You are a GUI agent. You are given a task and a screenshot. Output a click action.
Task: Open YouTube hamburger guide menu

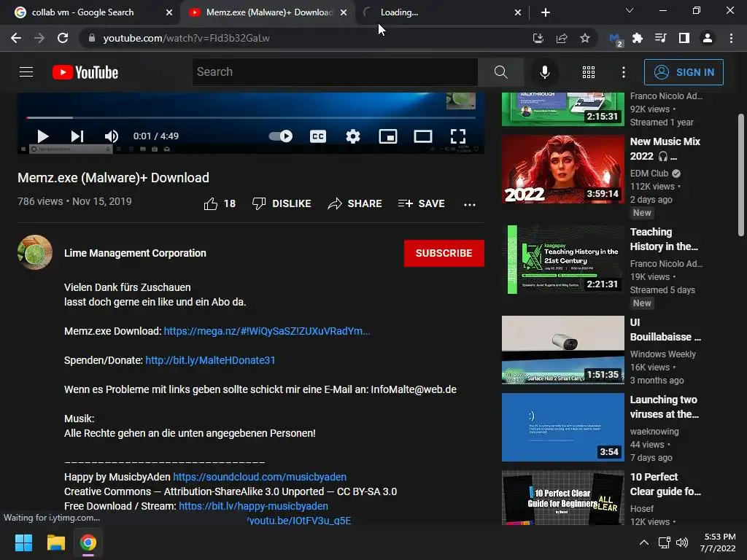point(26,72)
